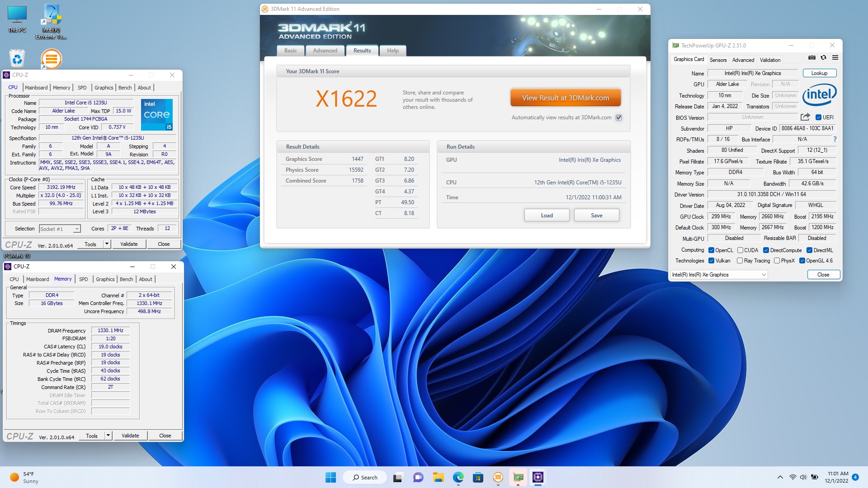
Task: Expand Tools dropdown arrow in bottom CPU-Z
Action: tap(108, 436)
